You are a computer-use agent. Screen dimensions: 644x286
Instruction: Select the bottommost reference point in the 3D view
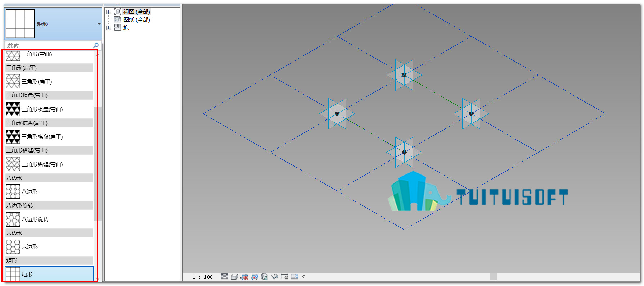point(404,152)
